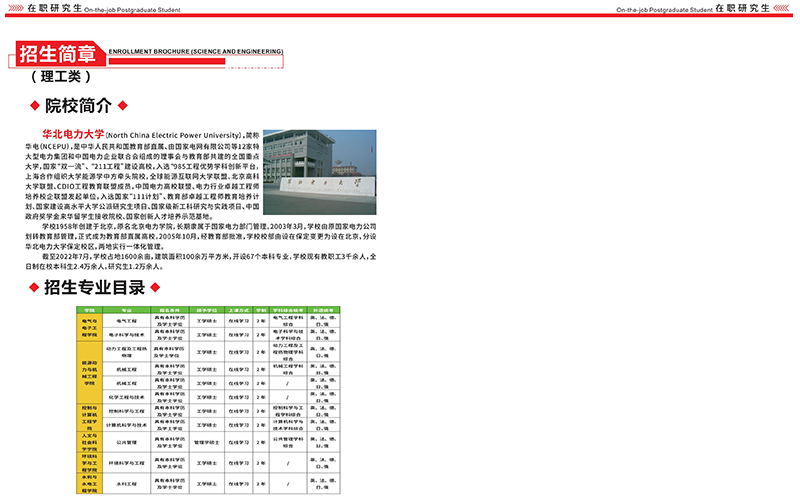Click the campus building photo
The height and width of the screenshot is (500, 800).
coord(320,172)
